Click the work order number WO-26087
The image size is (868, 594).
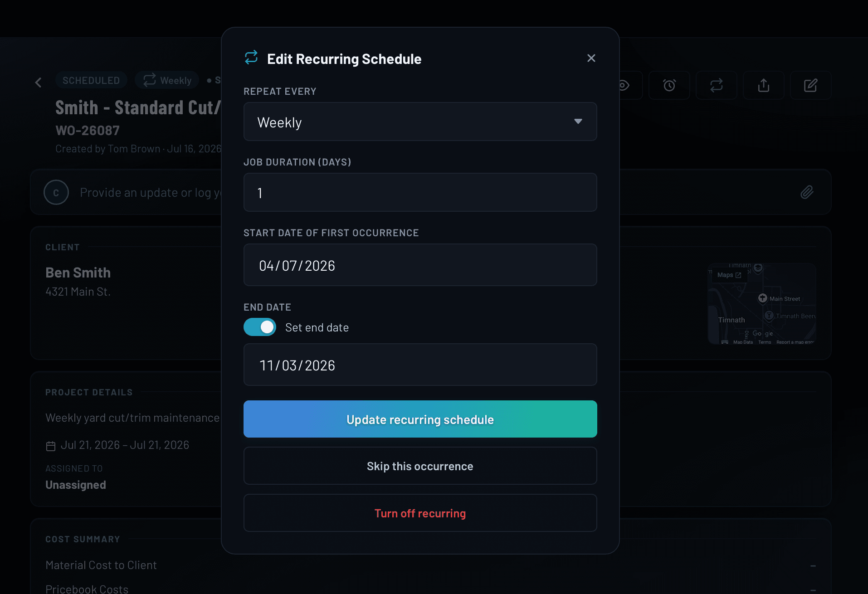click(x=88, y=131)
